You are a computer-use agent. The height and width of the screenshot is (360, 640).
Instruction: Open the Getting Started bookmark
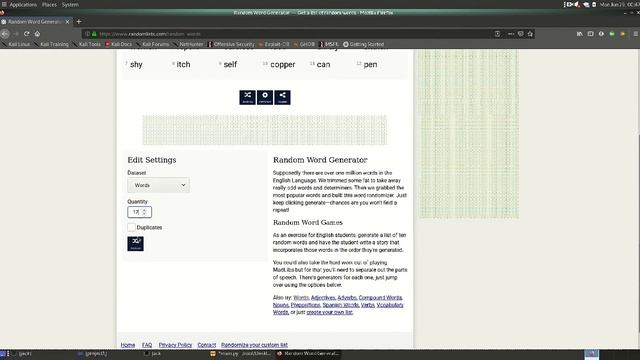point(363,44)
